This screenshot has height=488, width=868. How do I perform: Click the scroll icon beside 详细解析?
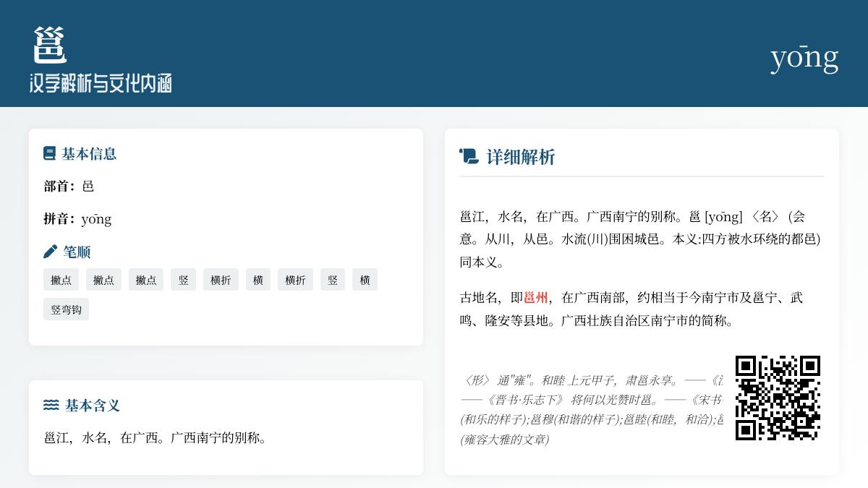(x=469, y=156)
